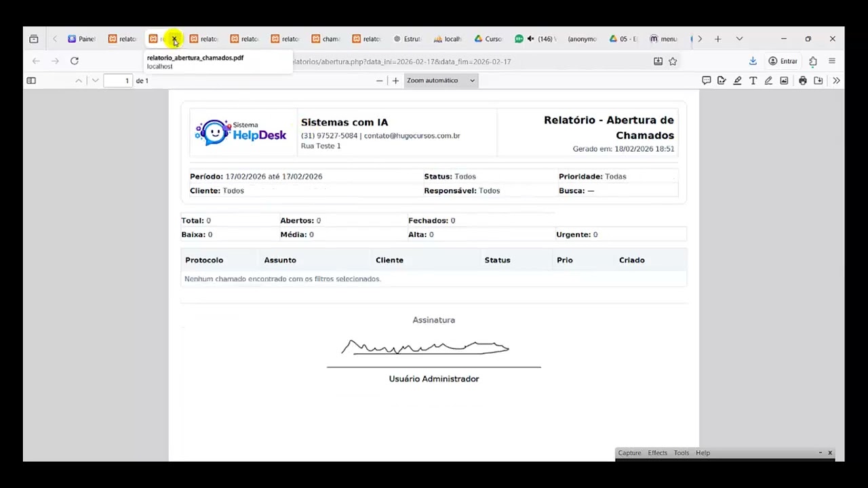Switch to the muted (146) tab

tap(535, 39)
